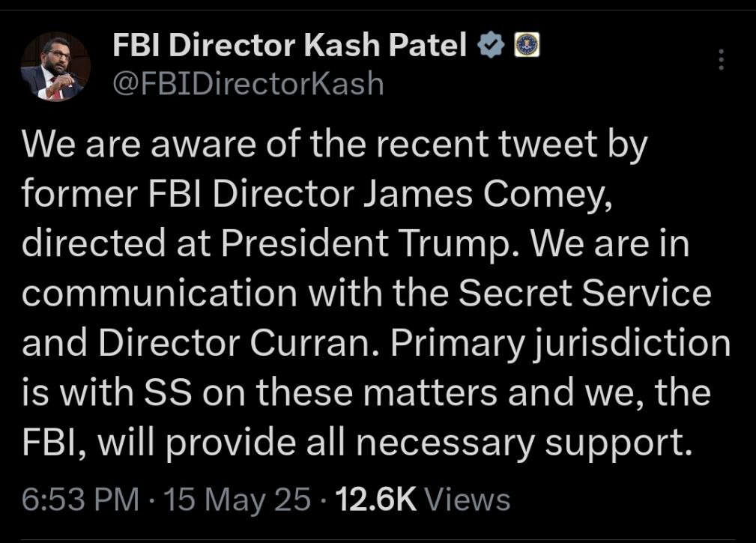Open Kash Patel's profile picture
756x543 pixels.
click(55, 67)
